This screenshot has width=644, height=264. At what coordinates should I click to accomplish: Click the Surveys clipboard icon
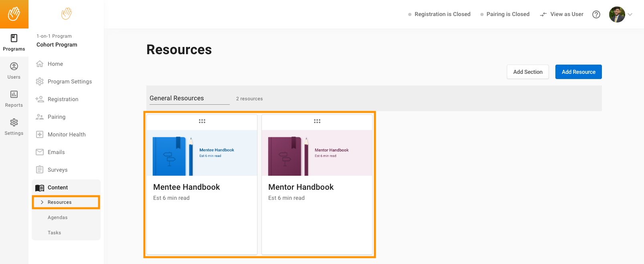click(x=40, y=170)
